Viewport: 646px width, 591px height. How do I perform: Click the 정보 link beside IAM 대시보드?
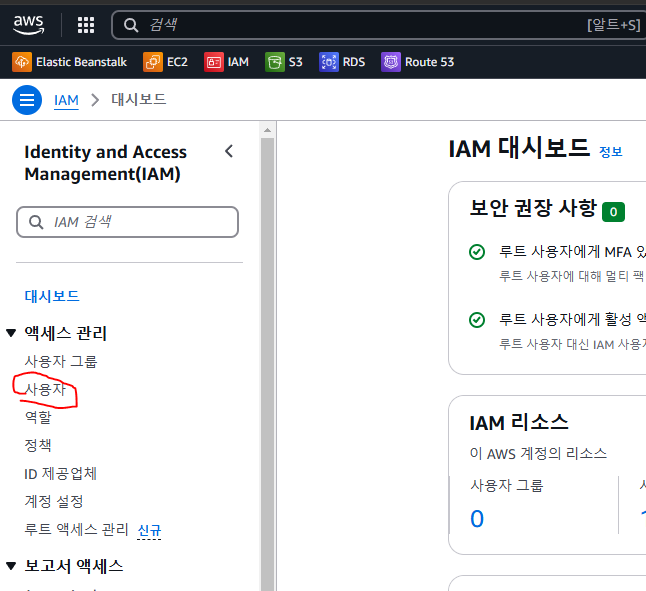click(611, 152)
